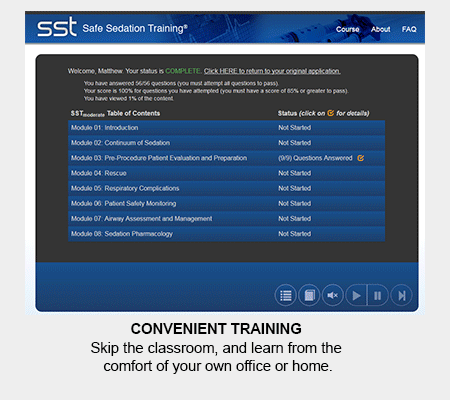Open Module 08: Sedation Pharmacology
This screenshot has width=450, height=400.
coord(227,234)
